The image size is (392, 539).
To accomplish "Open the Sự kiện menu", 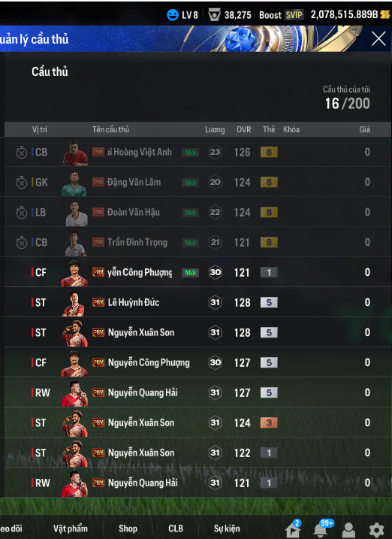I will [227, 528].
